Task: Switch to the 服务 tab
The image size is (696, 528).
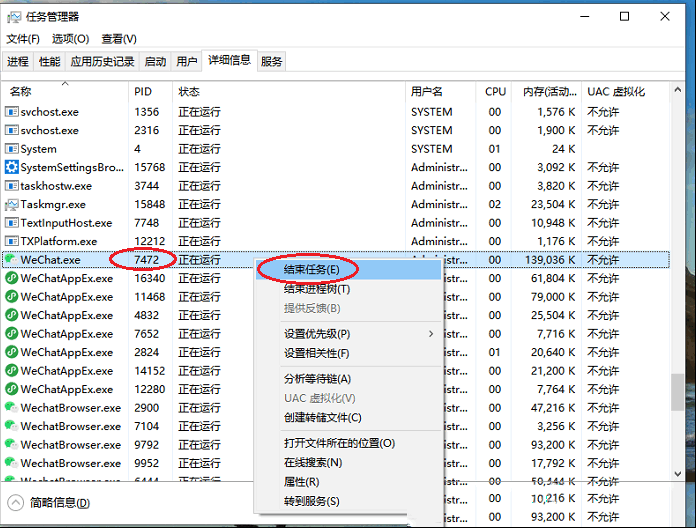Action: tap(272, 61)
